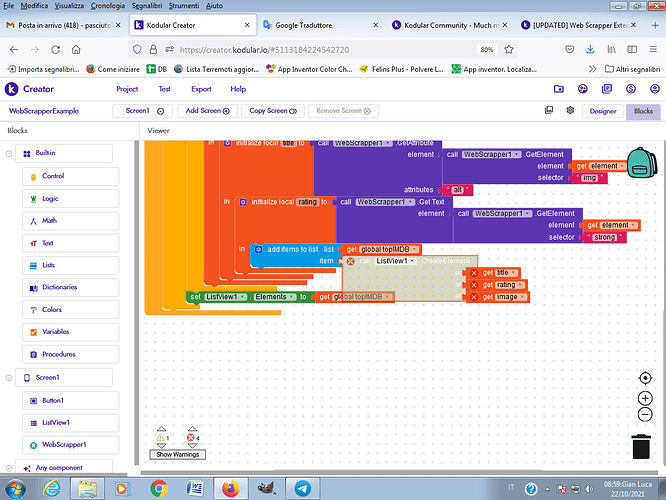Switch to the Designer view
The image size is (666, 500).
(x=603, y=111)
